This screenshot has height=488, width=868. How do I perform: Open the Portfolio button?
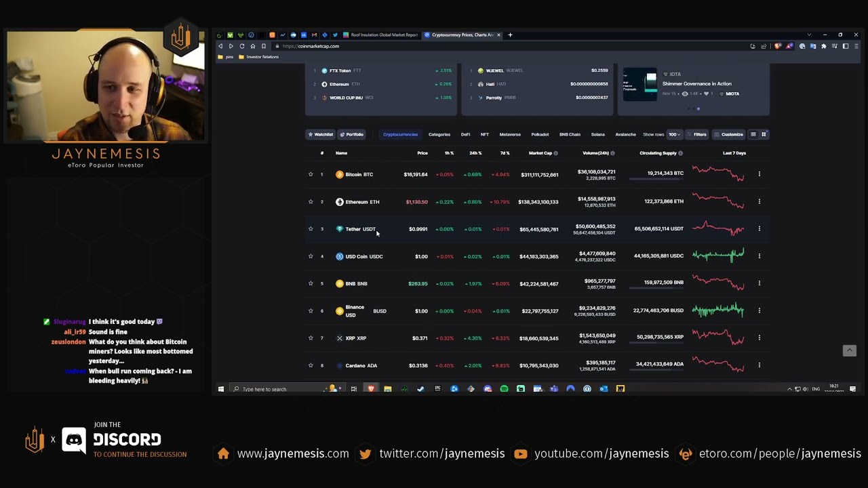352,134
